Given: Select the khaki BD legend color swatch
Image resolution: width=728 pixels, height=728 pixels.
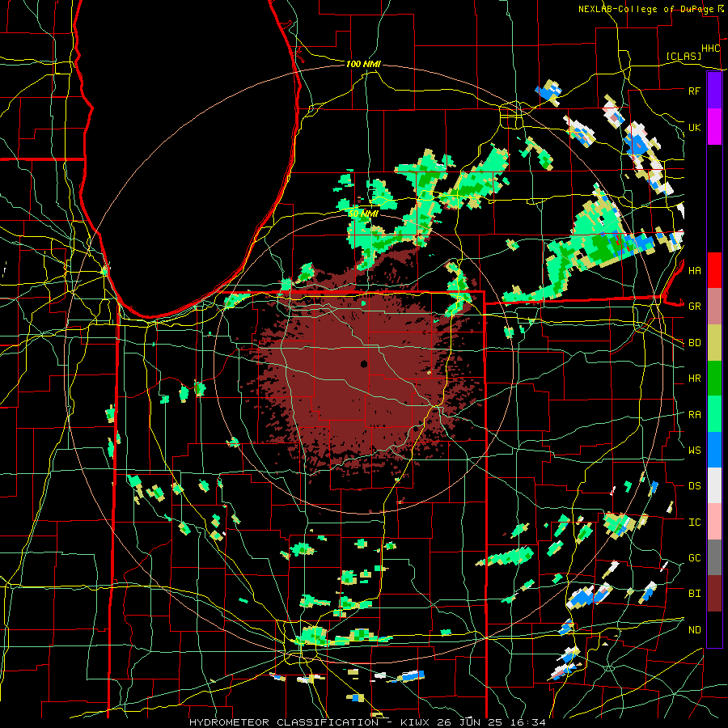Looking at the screenshot, I should pyautogui.click(x=714, y=343).
